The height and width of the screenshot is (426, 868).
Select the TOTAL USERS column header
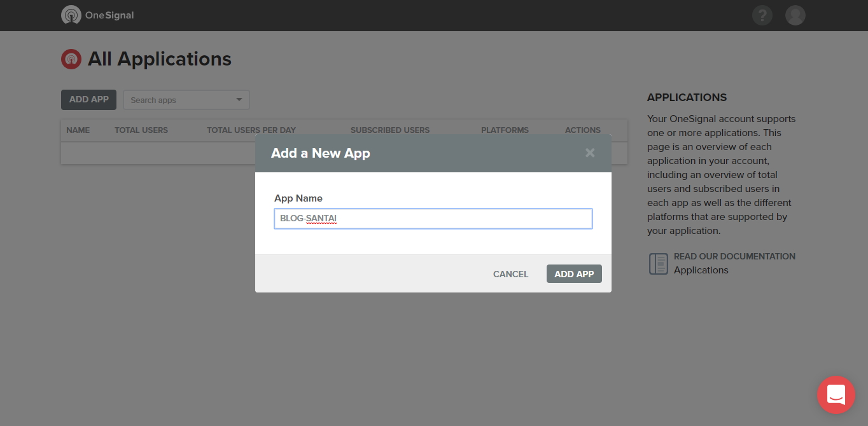pos(141,130)
